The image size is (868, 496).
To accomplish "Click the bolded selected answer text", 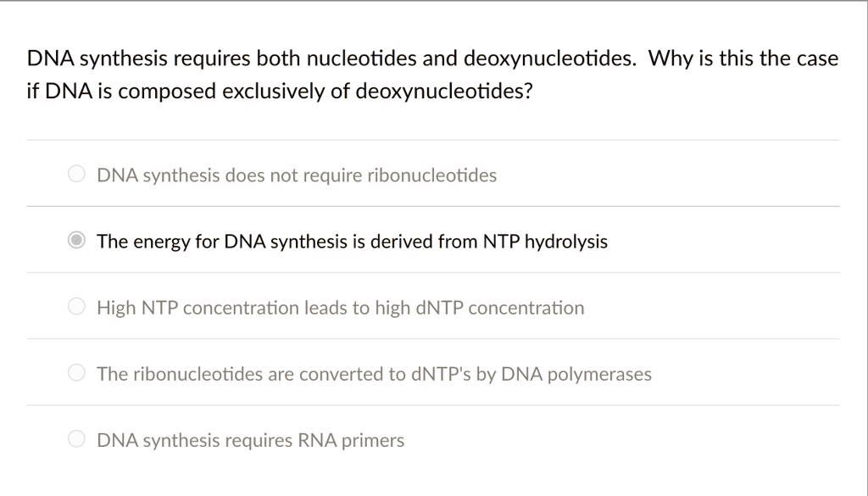I will click(352, 241).
